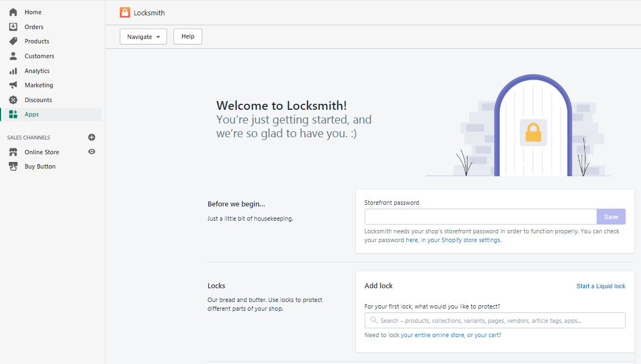The image size is (641, 364).
Task: Select the Customers person icon
Action: (13, 56)
